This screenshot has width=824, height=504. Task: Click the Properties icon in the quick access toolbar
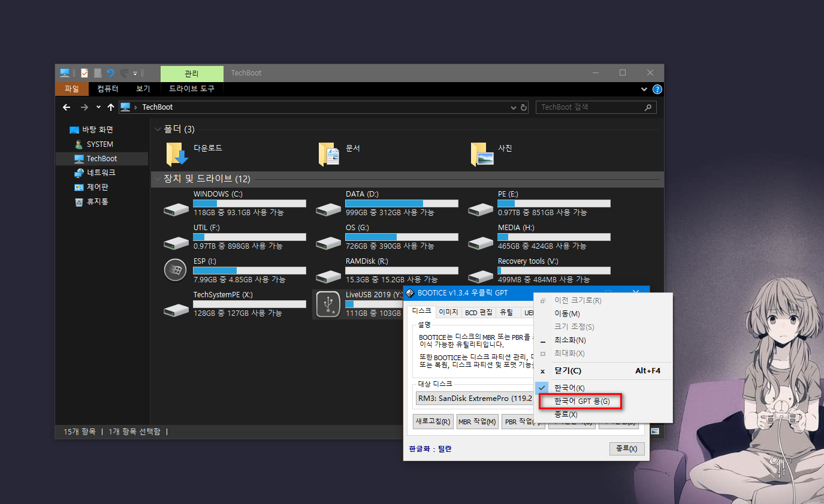(x=84, y=73)
